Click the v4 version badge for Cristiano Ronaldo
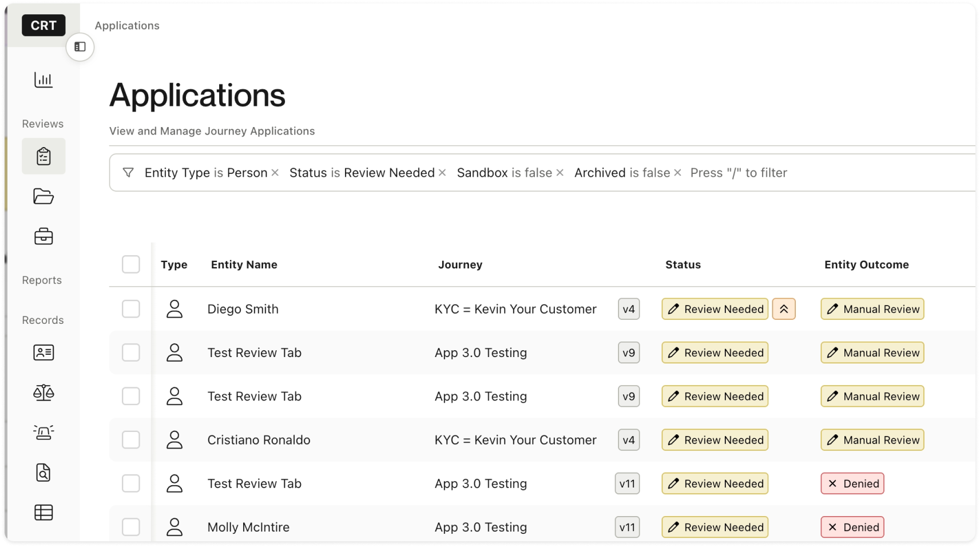The image size is (980, 547). (629, 440)
